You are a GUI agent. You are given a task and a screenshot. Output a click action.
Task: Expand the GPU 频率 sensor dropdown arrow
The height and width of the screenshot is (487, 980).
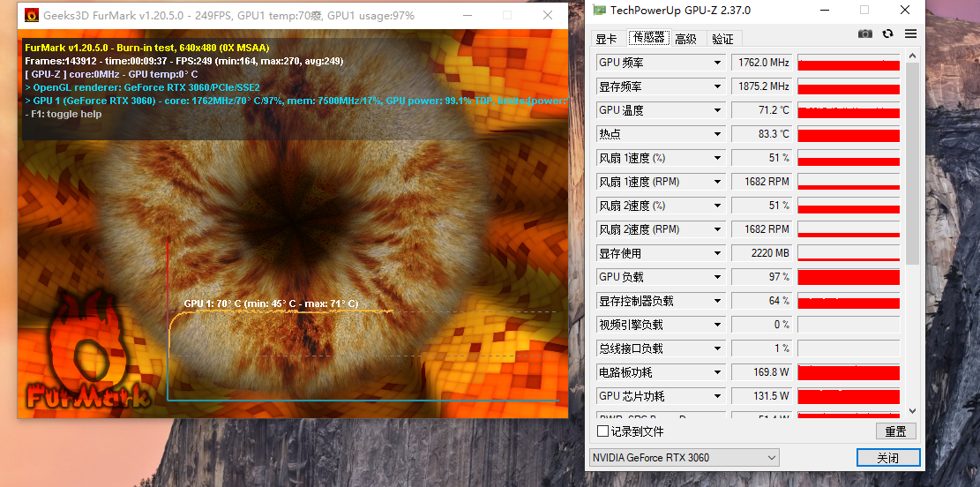pos(717,63)
